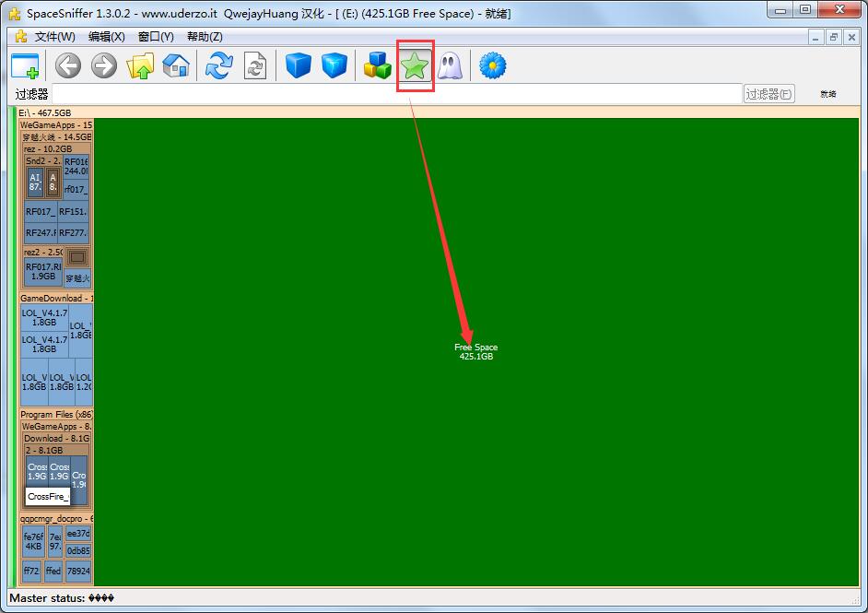Select the GameDownload folder header
The height and width of the screenshot is (613, 868).
(x=56, y=298)
